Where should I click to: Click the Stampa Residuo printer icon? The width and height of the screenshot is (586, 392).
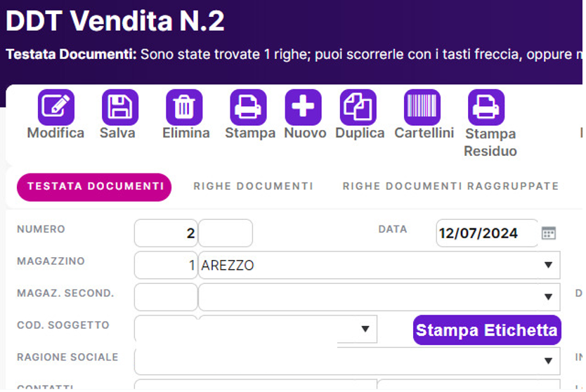pos(486,107)
